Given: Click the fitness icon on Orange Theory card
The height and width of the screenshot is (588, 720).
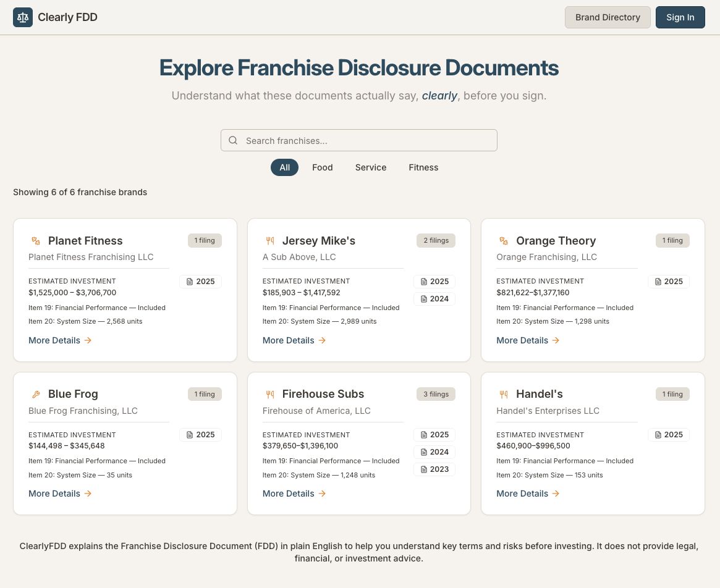Looking at the screenshot, I should tap(503, 240).
